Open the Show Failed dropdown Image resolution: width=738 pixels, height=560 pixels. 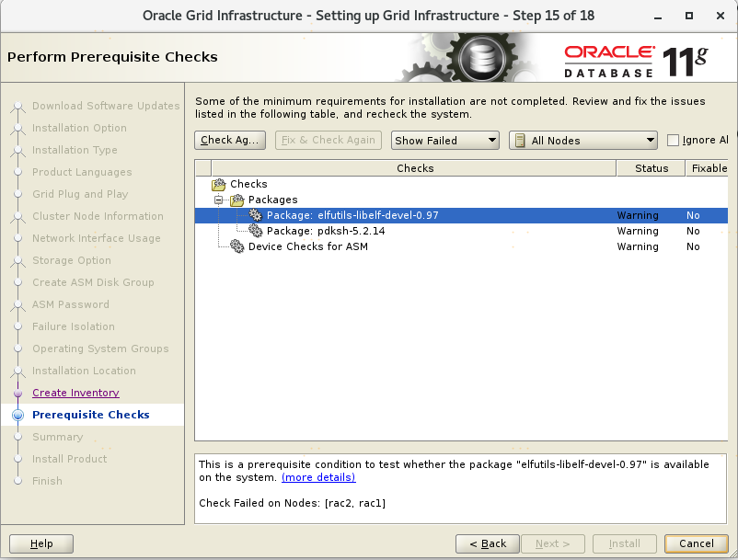[x=444, y=141]
